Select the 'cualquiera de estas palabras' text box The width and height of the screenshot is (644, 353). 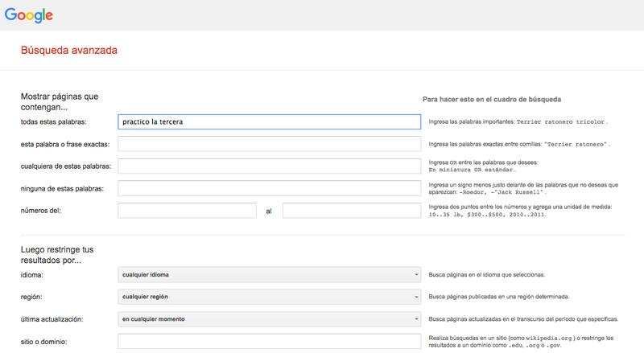(x=269, y=166)
